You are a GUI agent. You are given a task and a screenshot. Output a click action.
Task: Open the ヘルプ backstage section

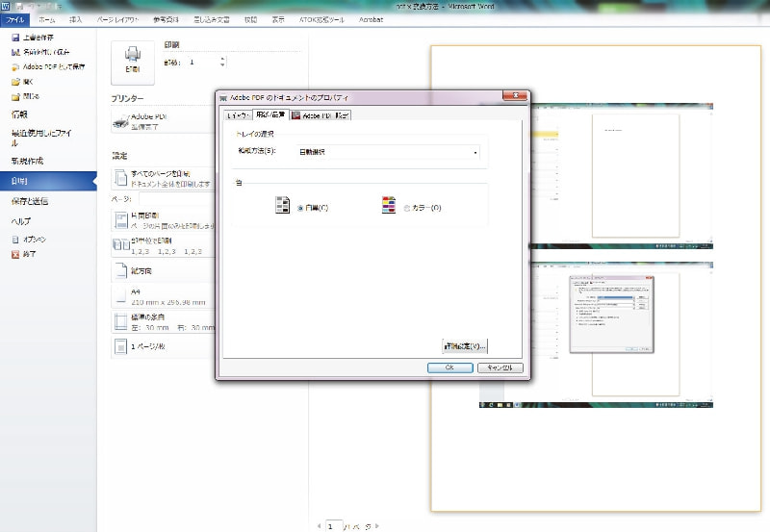pyautogui.click(x=20, y=221)
